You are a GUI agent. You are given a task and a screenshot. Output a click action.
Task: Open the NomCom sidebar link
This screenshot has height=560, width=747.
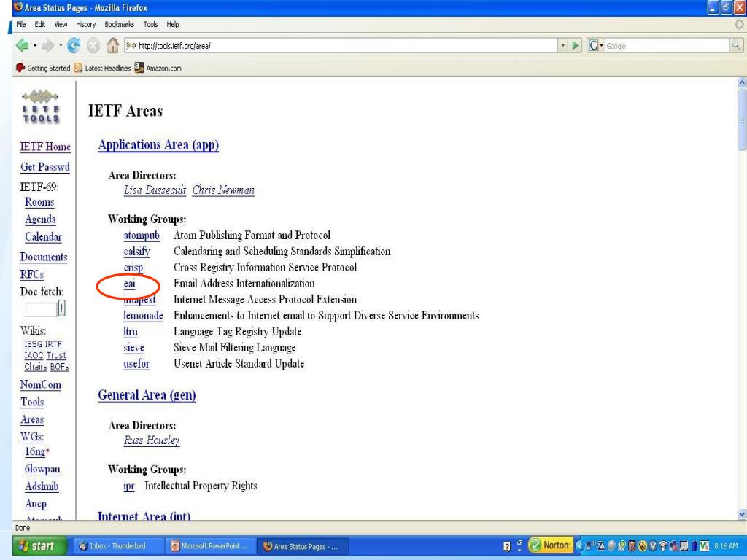[x=41, y=384]
